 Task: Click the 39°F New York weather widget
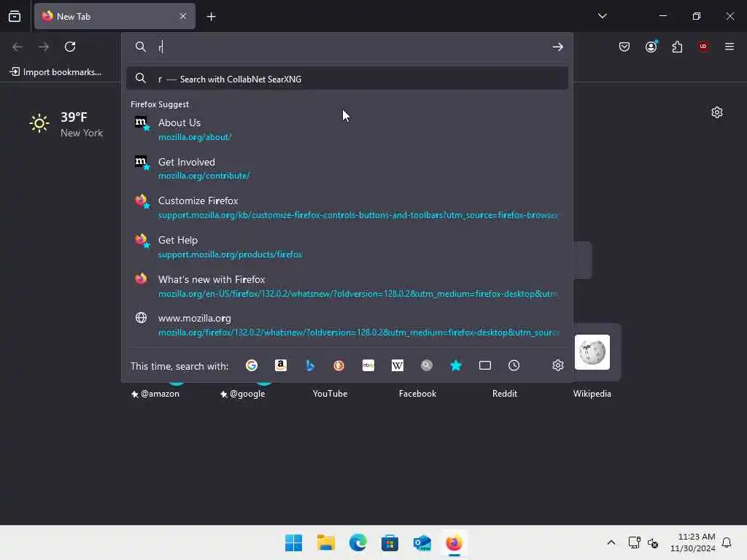(x=66, y=125)
